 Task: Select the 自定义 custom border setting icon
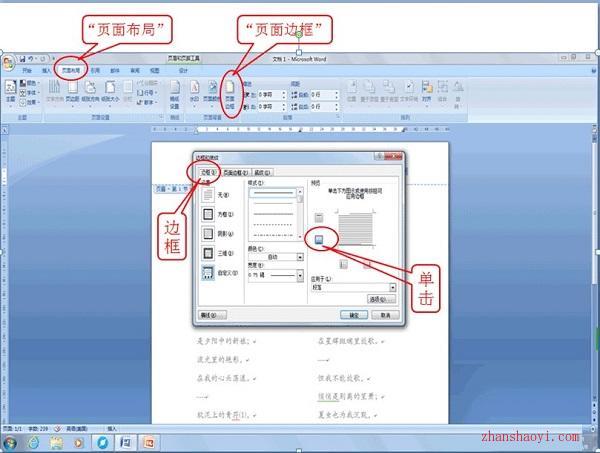[x=208, y=273]
